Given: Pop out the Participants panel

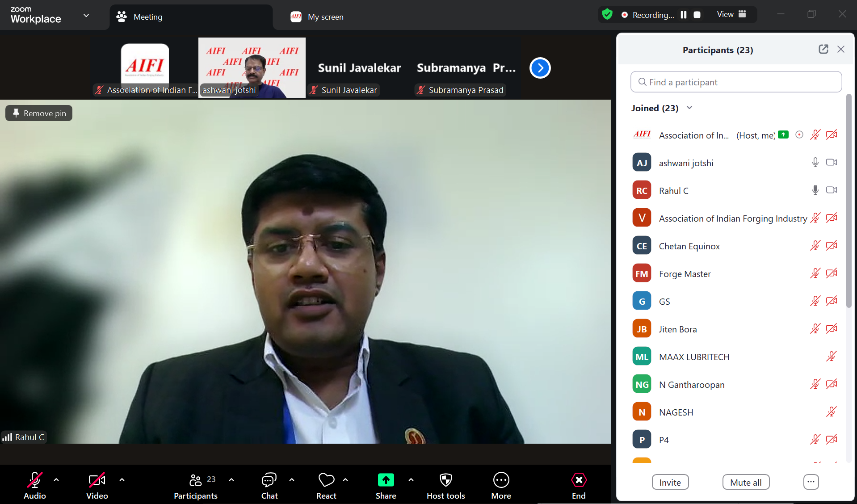Looking at the screenshot, I should [x=823, y=50].
